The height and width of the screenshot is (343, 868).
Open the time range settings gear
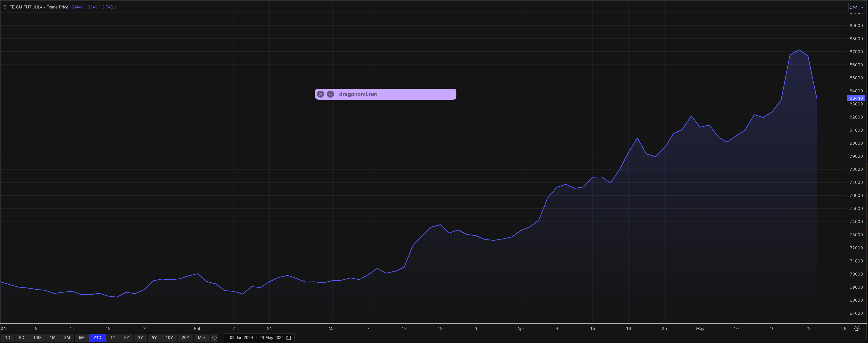[x=214, y=338]
